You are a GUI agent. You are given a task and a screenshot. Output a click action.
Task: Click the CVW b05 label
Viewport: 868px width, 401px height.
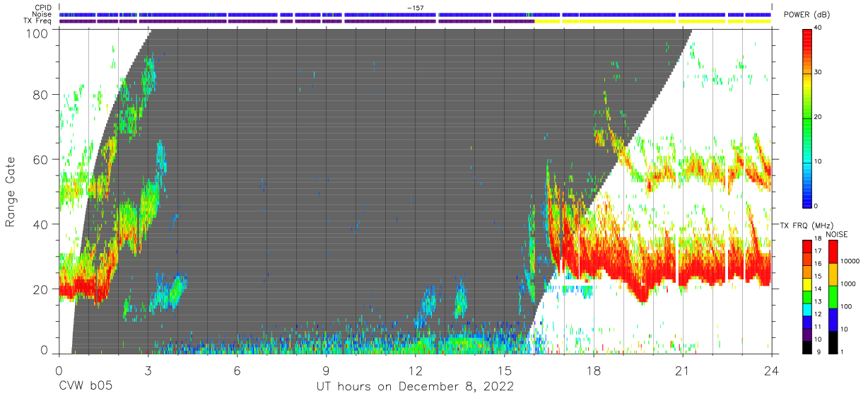[85, 387]
